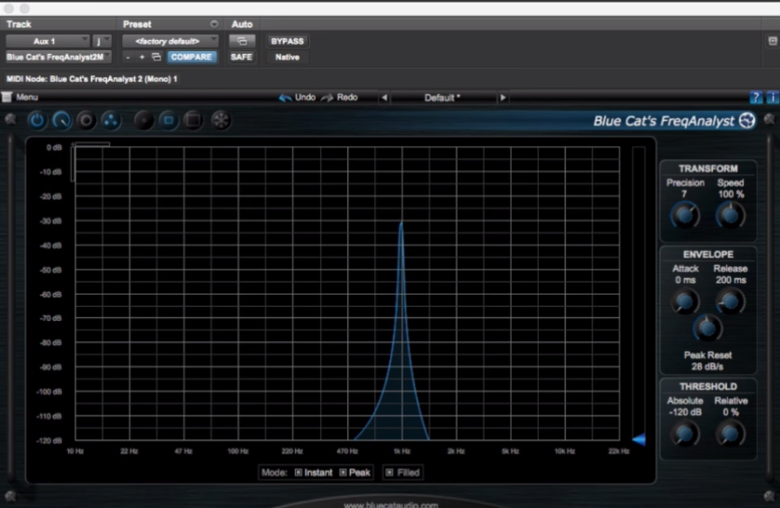Viewport: 780px width, 508px height.
Task: Toggle the COMPARE button
Action: [192, 57]
